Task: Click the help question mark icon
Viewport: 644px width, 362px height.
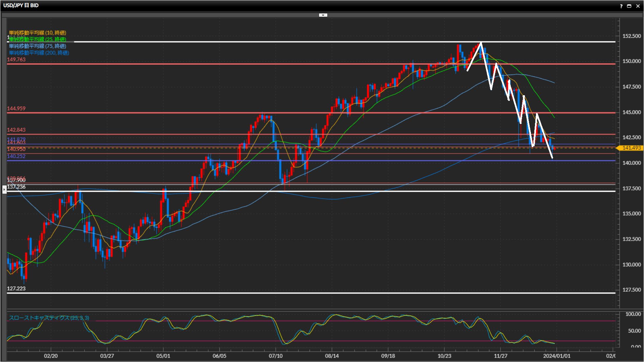Action: 621,6
